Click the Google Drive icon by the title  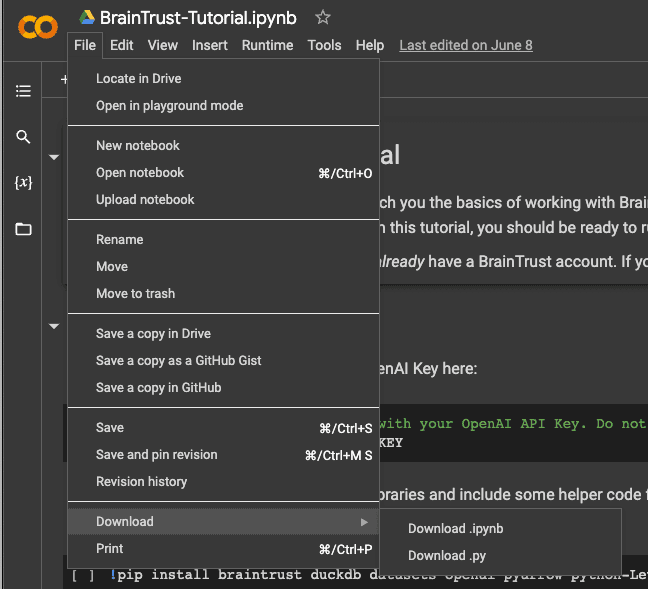click(x=87, y=18)
